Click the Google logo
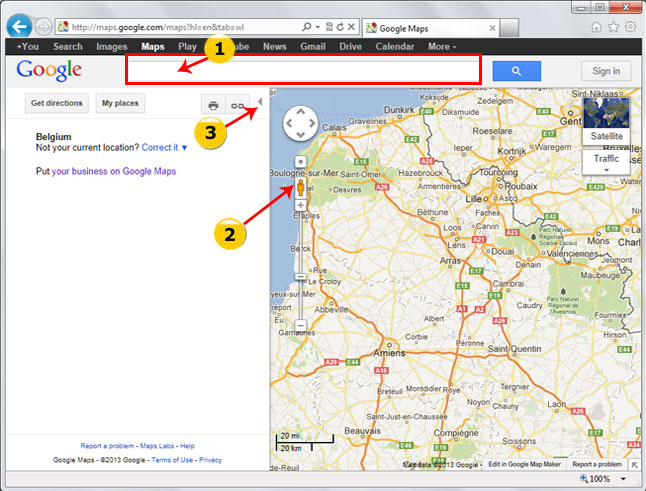 point(49,70)
